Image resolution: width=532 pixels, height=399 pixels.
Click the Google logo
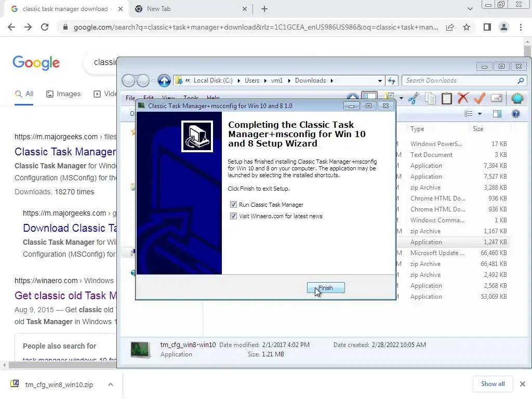[36, 63]
